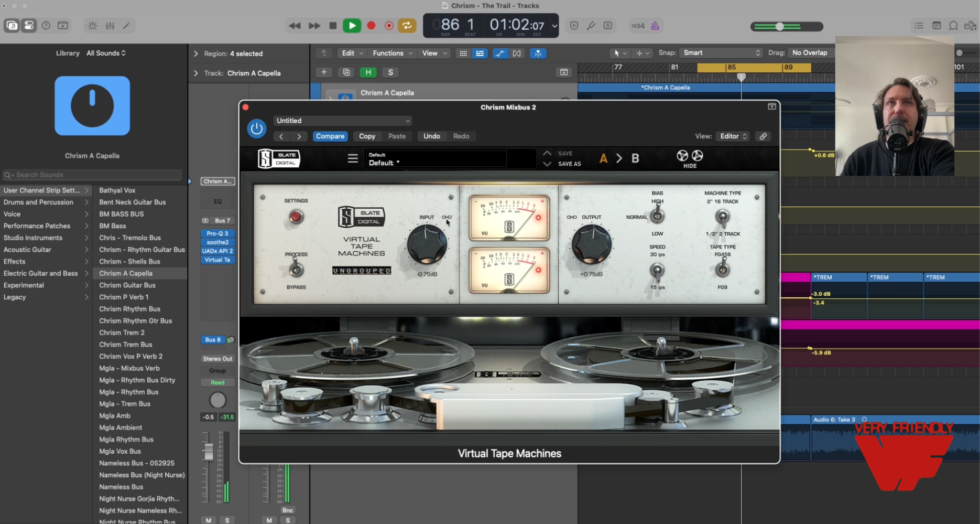
Task: Select Drums and Percussion category
Action: pos(46,202)
